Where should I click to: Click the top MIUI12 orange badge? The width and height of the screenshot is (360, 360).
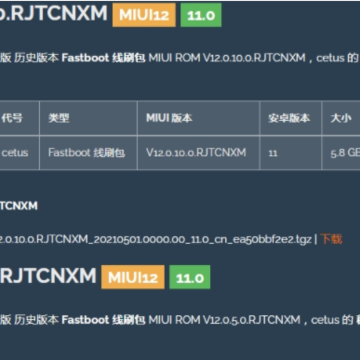144,15
